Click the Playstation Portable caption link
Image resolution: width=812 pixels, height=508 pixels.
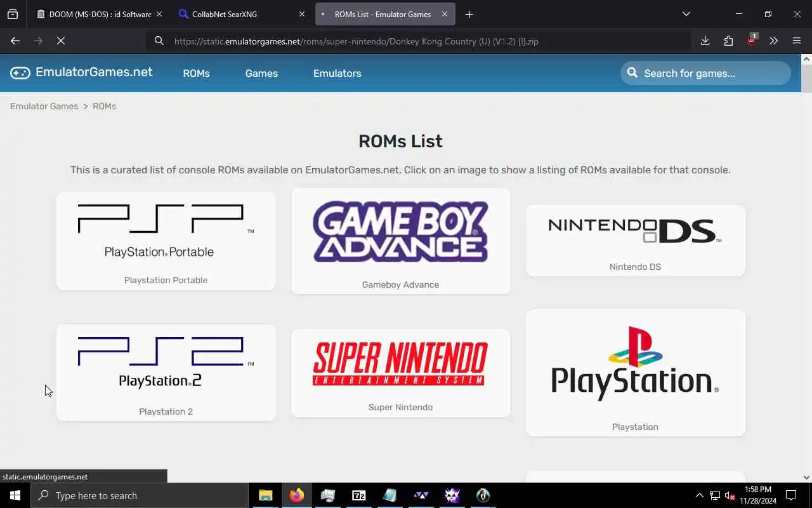point(166,280)
